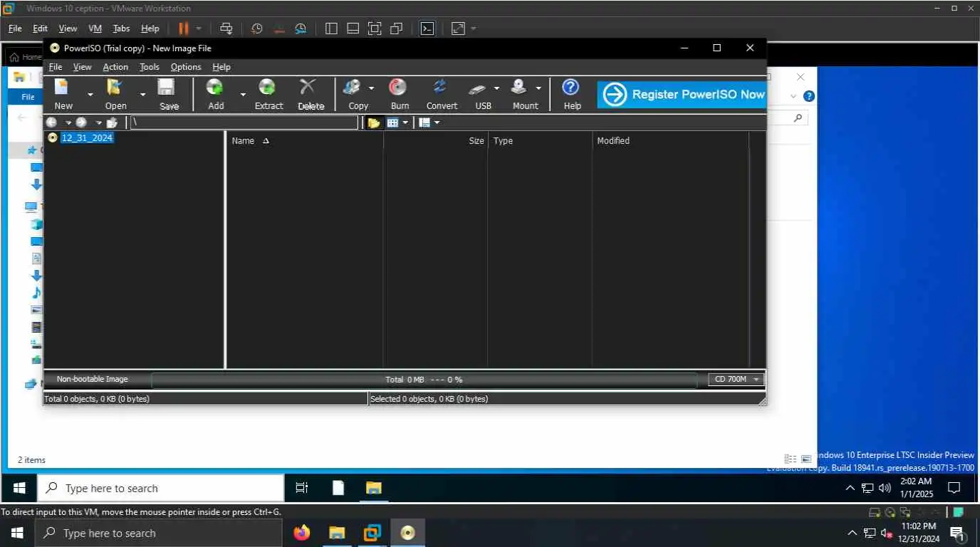Click the VMware take snapshot clock icon
The image size is (980, 547).
pyautogui.click(x=257, y=28)
